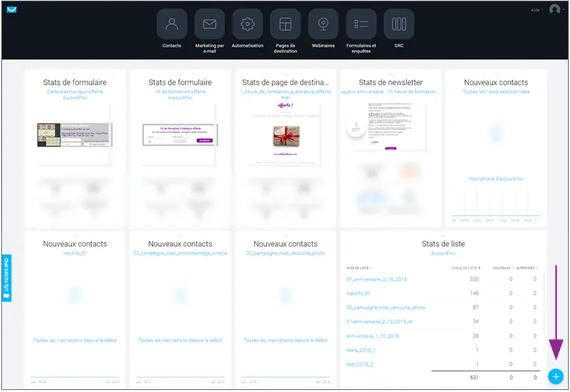
Task: Open list 01_anniversaire_2_10_2018
Action: pos(376,279)
